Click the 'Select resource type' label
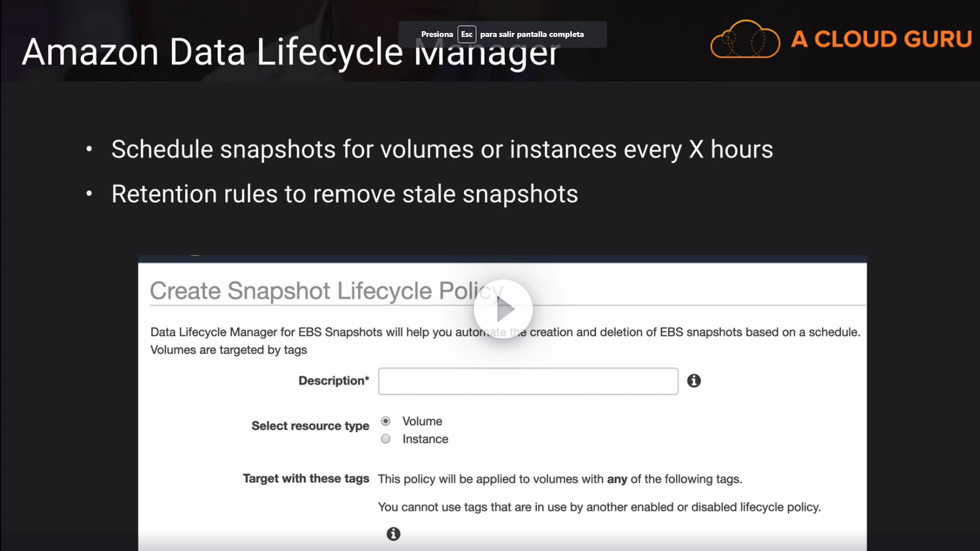Screen dimensions: 980x551 (310, 426)
